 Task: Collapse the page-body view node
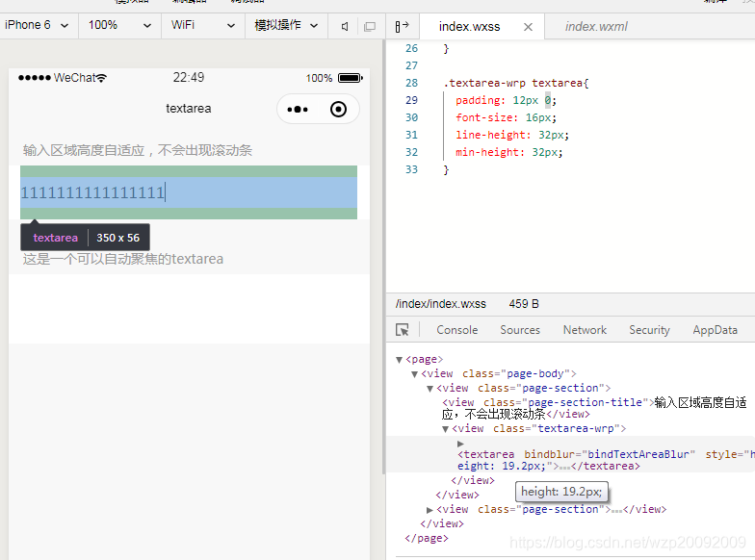pos(414,373)
